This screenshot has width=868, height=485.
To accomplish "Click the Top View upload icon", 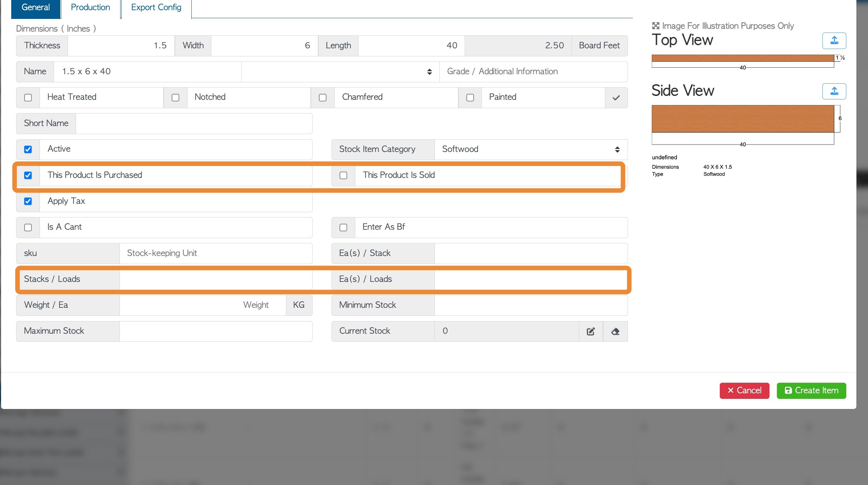I will click(x=834, y=41).
